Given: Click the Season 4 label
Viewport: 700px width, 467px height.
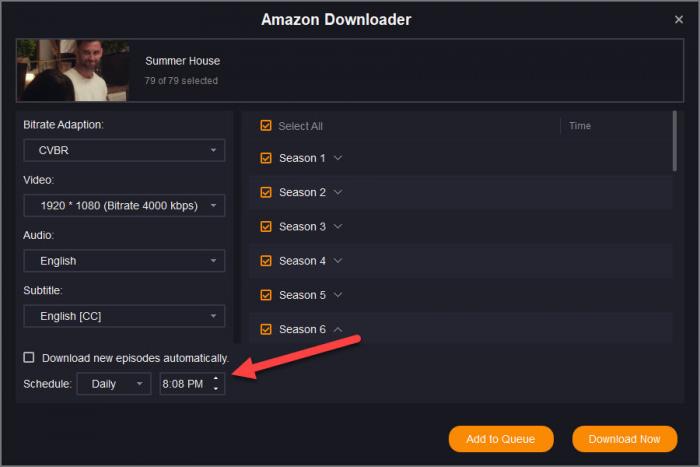Looking at the screenshot, I should pos(302,261).
